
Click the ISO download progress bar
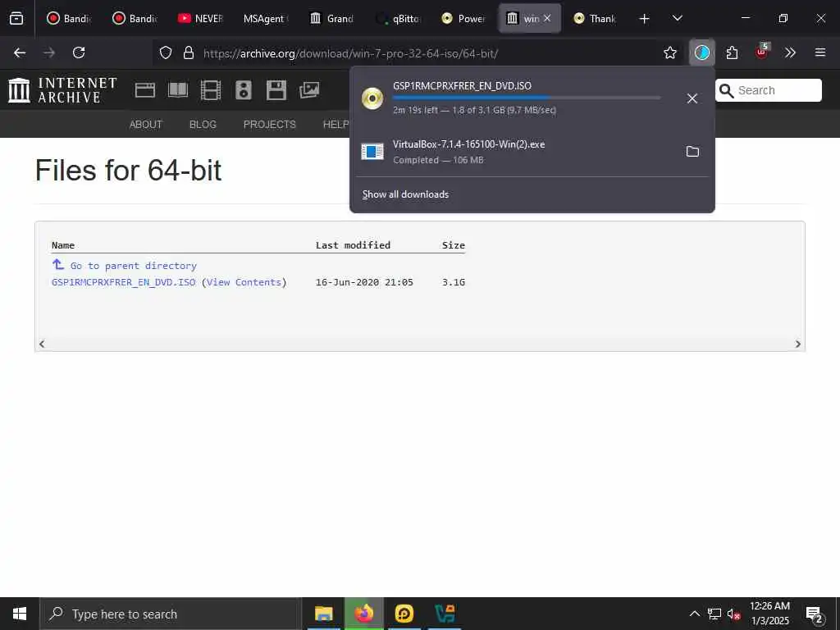[526, 98]
